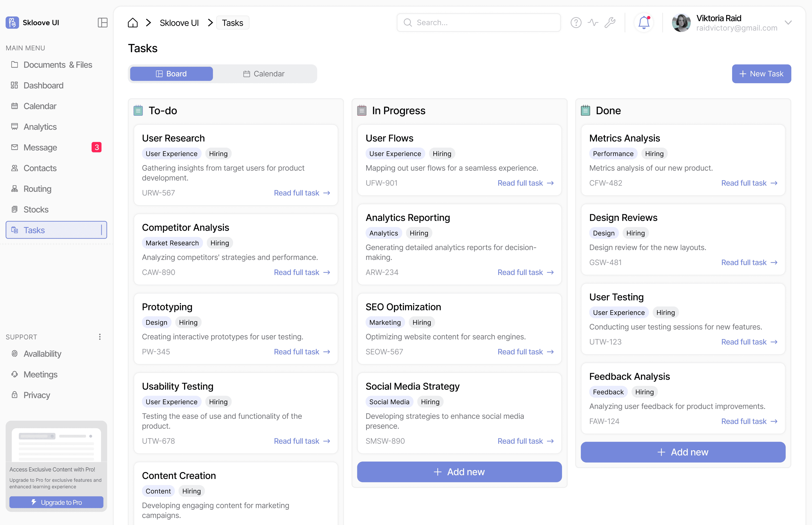Open Documents & Files in the sidebar
Viewport: 812px width, 525px height.
56,65
